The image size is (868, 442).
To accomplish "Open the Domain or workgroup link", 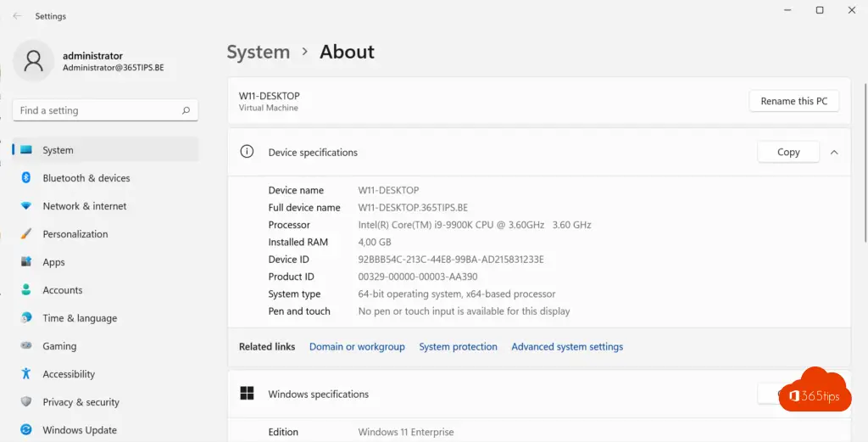I will (357, 347).
